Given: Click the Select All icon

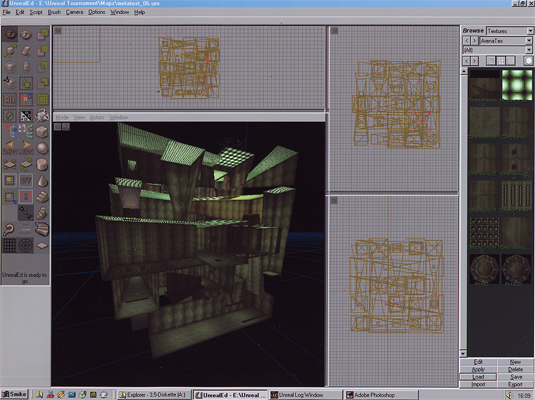Looking at the screenshot, I should [10, 100].
